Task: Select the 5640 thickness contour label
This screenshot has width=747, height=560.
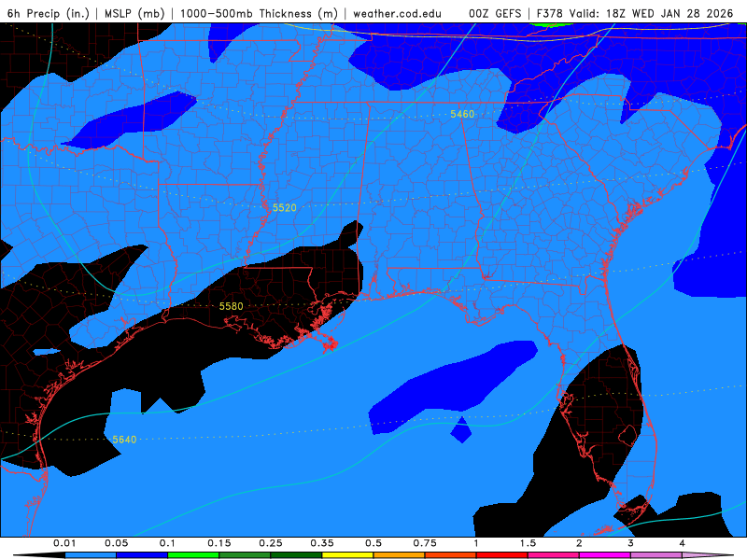Action: pyautogui.click(x=124, y=440)
